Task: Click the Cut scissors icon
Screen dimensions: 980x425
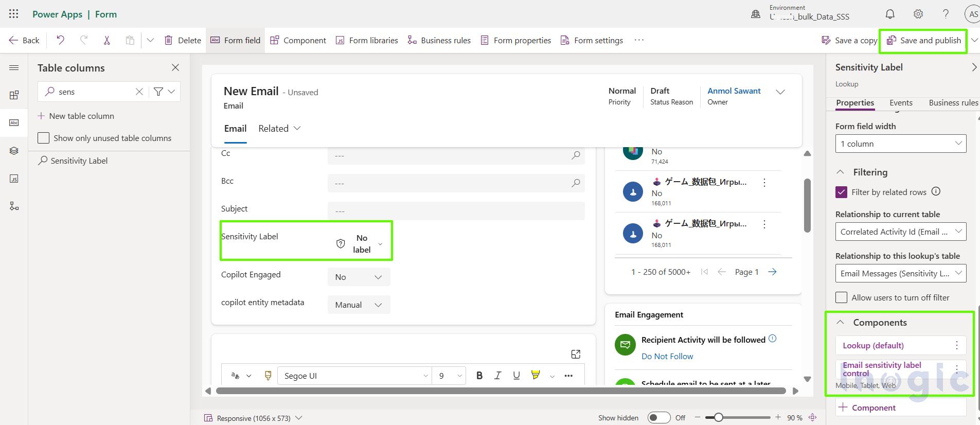Action: (107, 40)
